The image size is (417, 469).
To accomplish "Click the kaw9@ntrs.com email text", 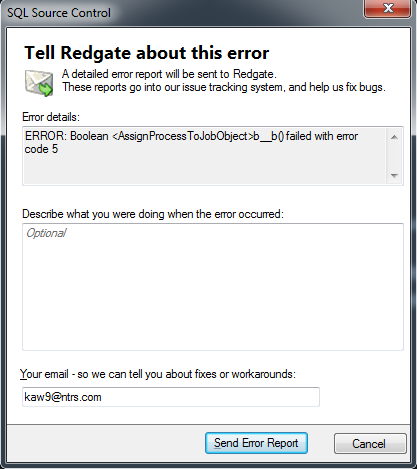I will pyautogui.click(x=63, y=397).
